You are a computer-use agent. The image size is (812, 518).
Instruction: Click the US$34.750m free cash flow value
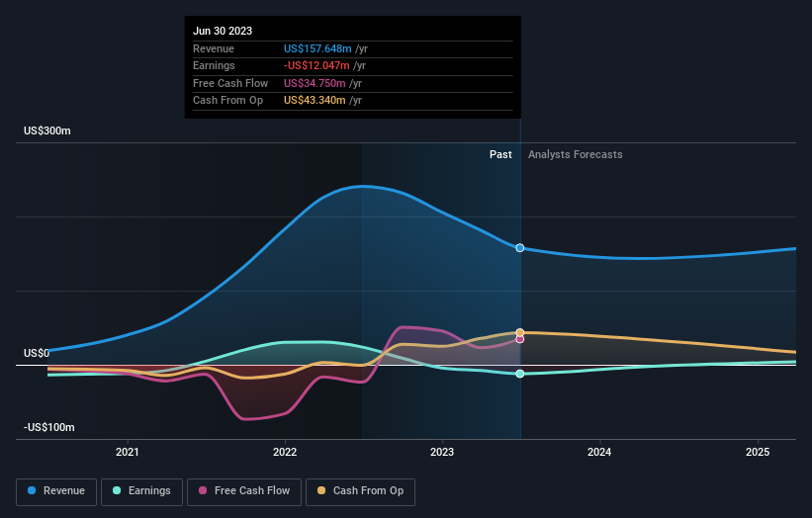315,83
